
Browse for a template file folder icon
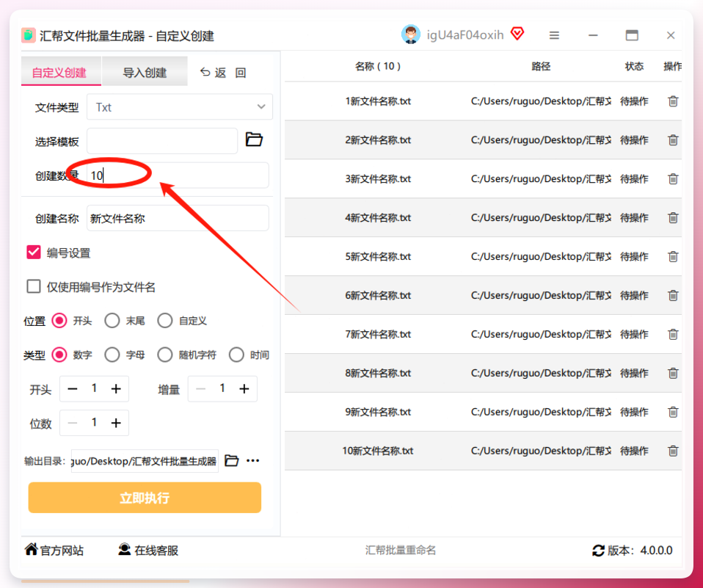click(254, 139)
